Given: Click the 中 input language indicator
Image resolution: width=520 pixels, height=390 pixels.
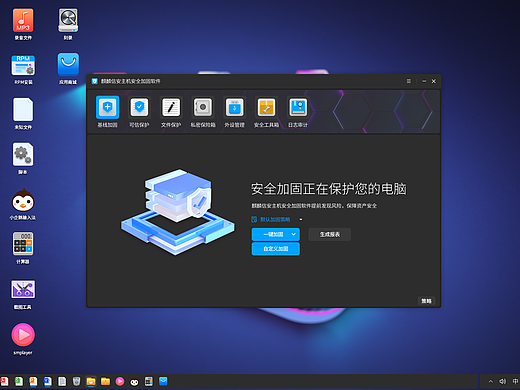Looking at the screenshot, I should coord(515,381).
